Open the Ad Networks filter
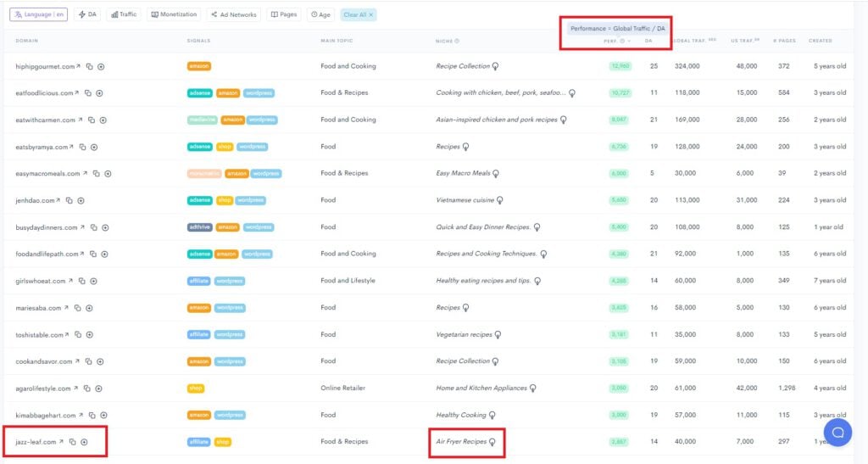868x464 pixels. 233,14
